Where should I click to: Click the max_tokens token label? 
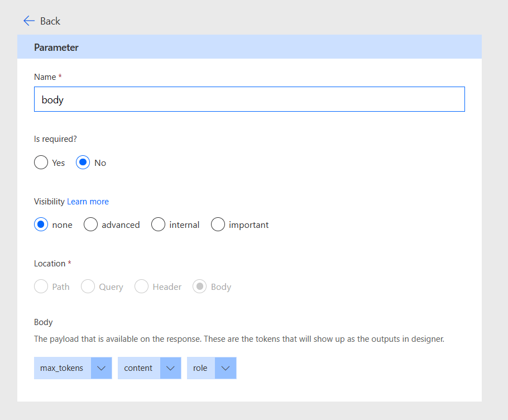coord(62,368)
